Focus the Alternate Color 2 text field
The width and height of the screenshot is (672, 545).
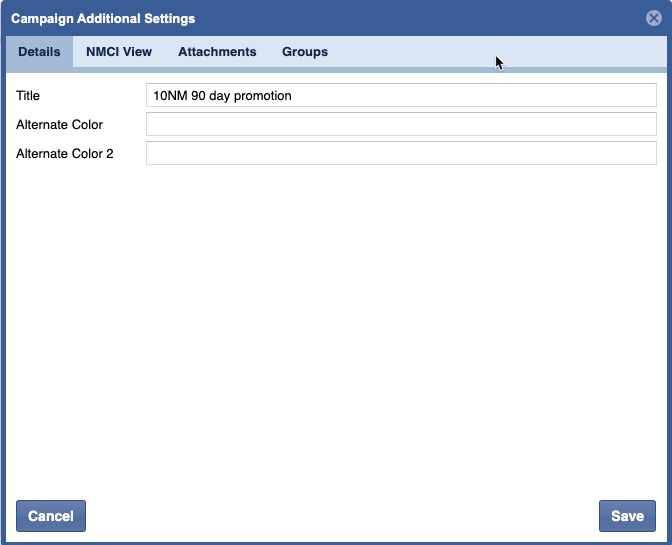401,154
